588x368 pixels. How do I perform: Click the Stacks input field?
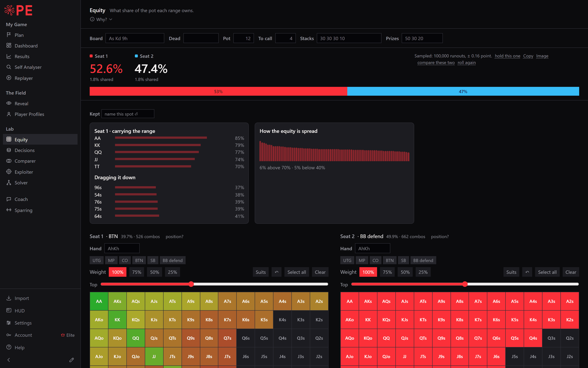349,38
